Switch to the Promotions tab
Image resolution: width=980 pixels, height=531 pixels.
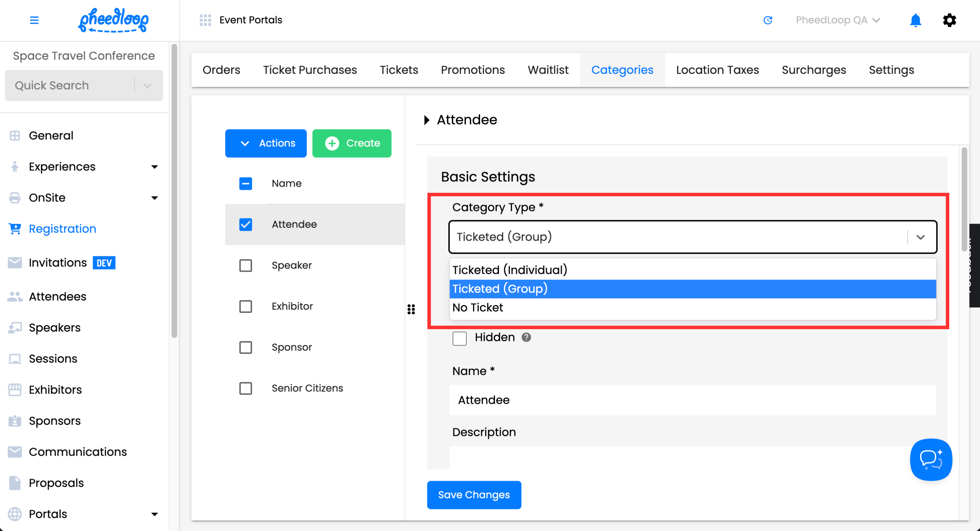[472, 70]
